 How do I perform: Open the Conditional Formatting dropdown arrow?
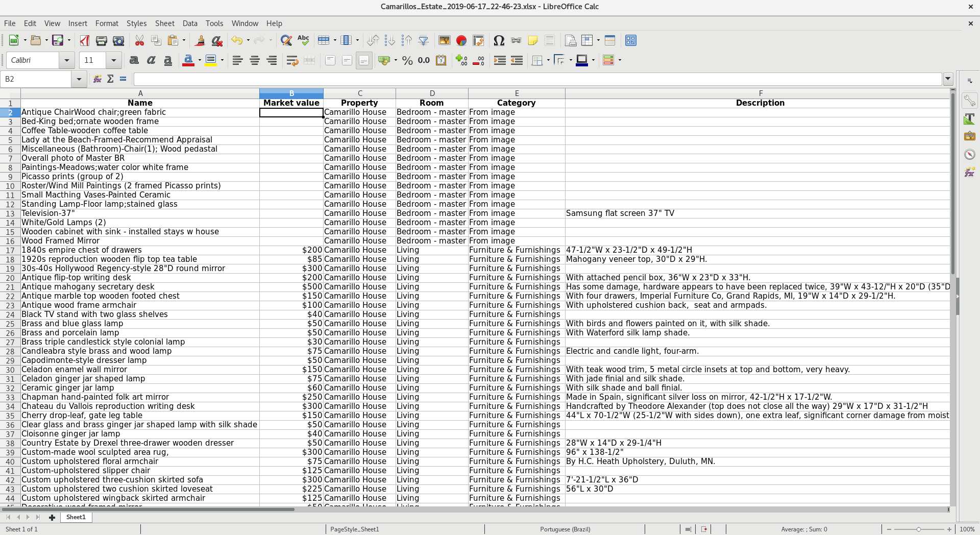(x=620, y=60)
